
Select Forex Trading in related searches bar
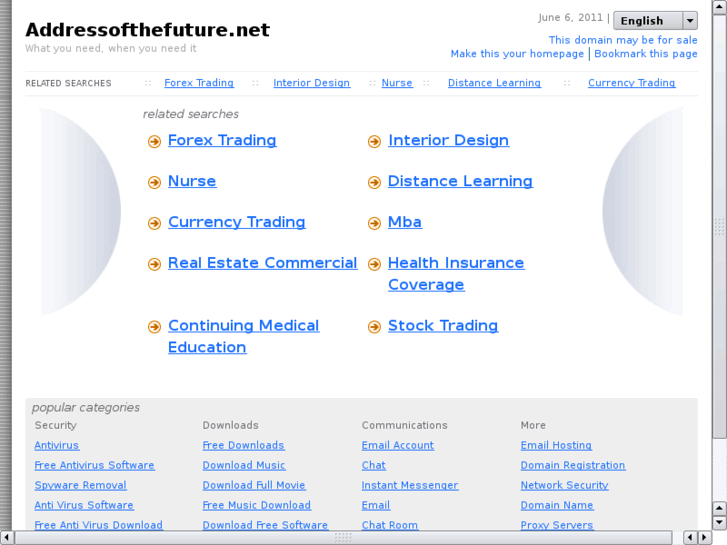click(199, 83)
